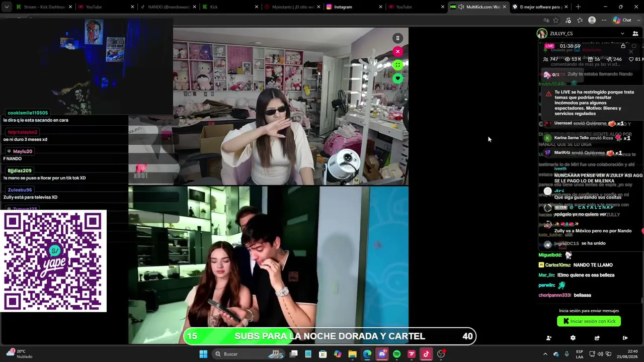Toggle the microphone icon in system tray
Image resolution: width=644 pixels, height=362 pixels.
coord(567,354)
